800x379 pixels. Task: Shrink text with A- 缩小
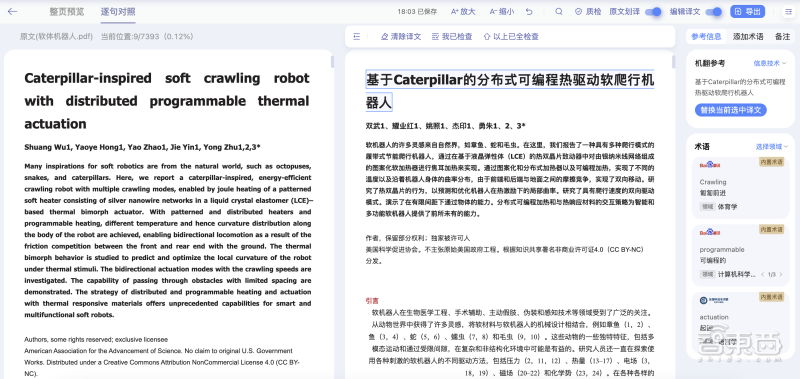(502, 12)
